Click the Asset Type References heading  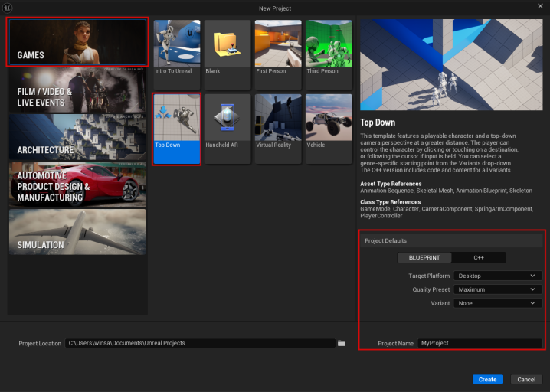click(391, 184)
